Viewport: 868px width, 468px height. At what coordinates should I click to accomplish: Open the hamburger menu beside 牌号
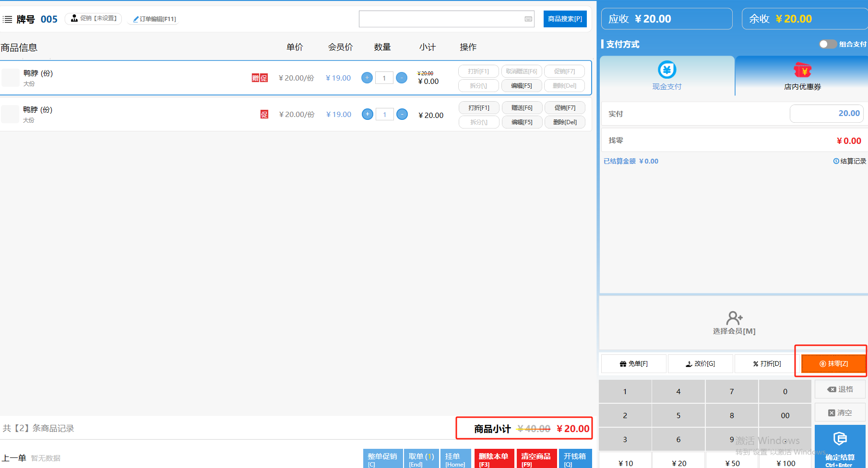tap(8, 20)
